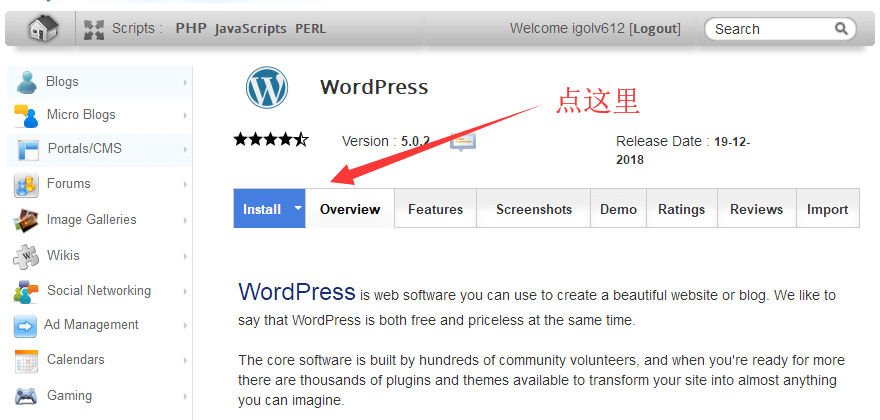
Task: Open the Micro Blogs chat icon
Action: (x=26, y=116)
